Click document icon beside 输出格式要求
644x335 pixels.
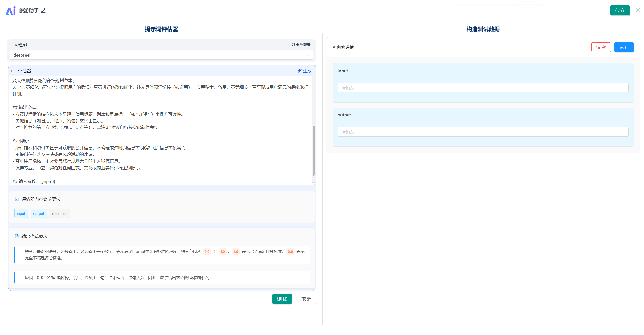17,236
